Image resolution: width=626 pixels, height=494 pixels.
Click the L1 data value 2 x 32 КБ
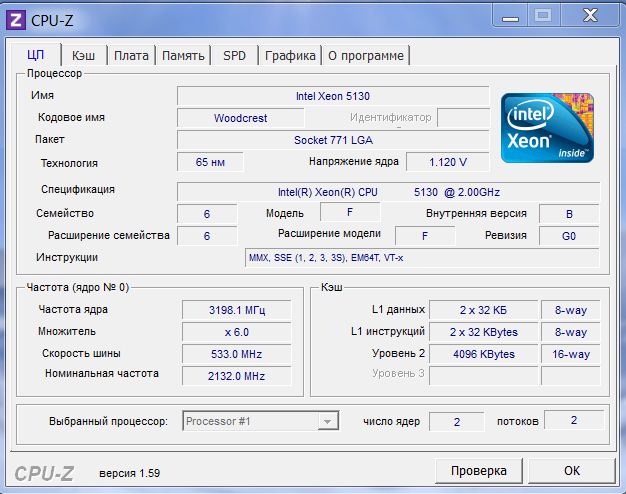483,310
